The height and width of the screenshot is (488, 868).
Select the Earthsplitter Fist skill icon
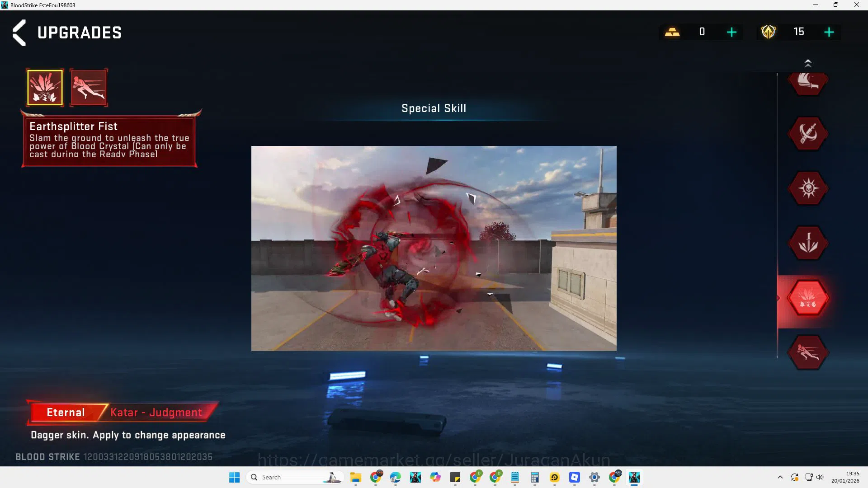click(x=45, y=88)
